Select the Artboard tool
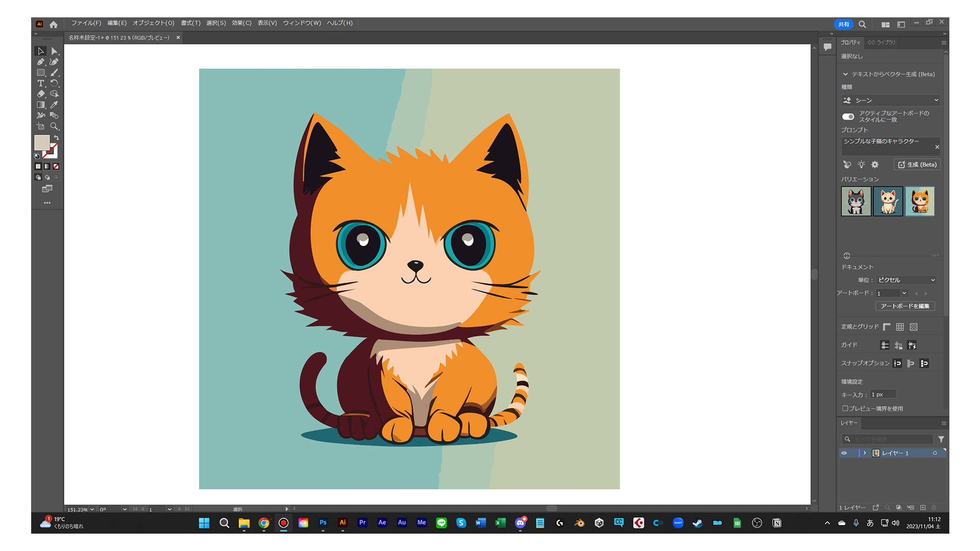Viewport: 980px width, 551px height. [x=41, y=126]
